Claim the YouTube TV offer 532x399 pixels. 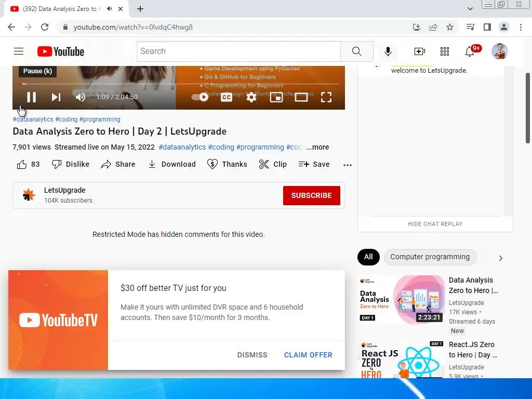pos(308,355)
